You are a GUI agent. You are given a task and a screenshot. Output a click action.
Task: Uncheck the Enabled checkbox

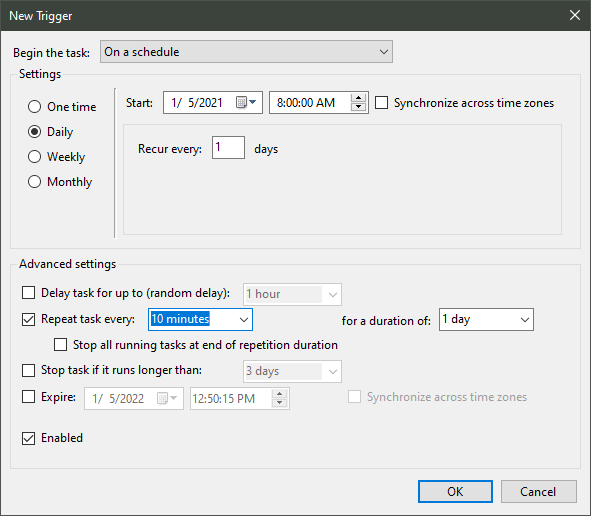(28, 438)
